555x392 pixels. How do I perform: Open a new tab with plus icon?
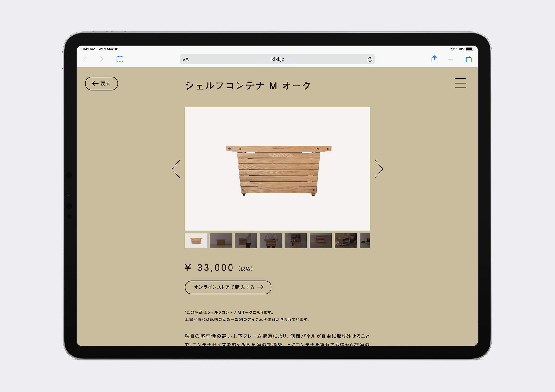tap(451, 59)
